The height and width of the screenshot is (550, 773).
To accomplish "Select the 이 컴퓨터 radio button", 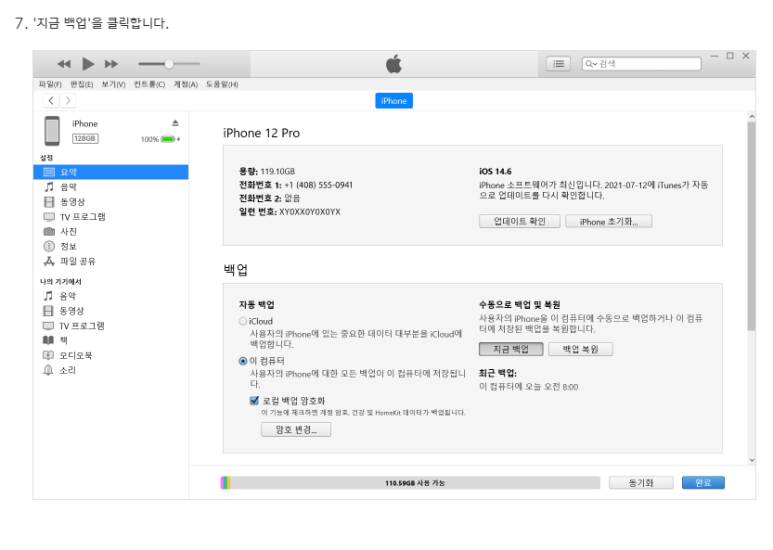I will [x=243, y=361].
